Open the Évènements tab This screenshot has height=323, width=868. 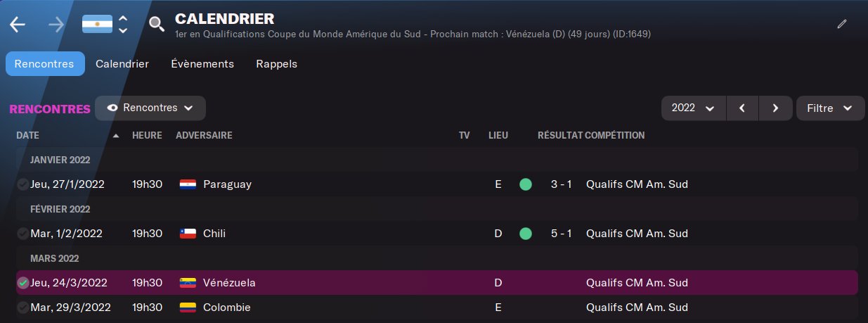point(202,63)
